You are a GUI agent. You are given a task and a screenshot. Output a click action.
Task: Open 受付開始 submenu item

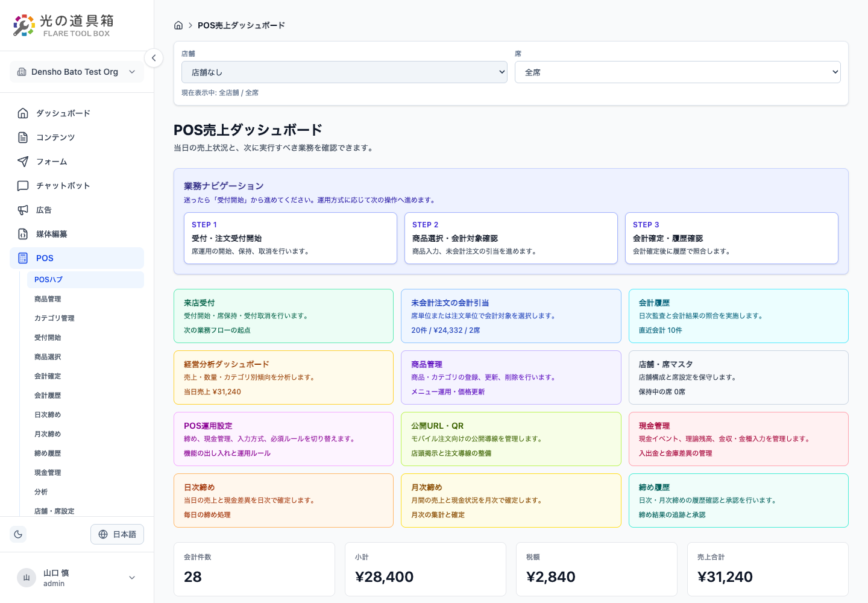86,338
